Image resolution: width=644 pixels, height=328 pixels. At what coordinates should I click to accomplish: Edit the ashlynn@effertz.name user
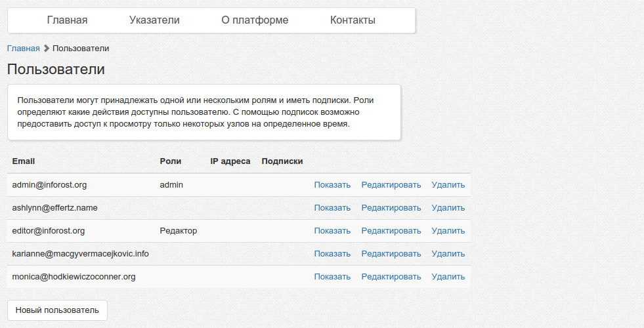pos(391,208)
